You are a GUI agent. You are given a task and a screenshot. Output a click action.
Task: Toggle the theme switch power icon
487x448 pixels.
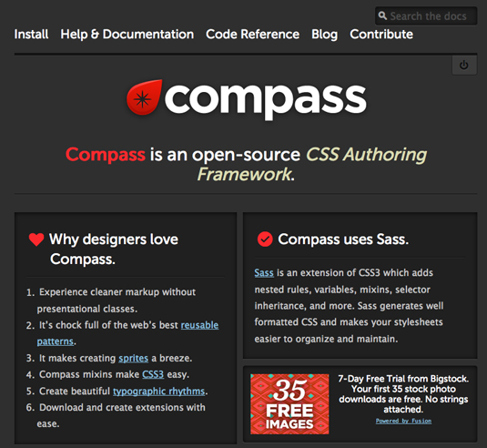click(464, 65)
